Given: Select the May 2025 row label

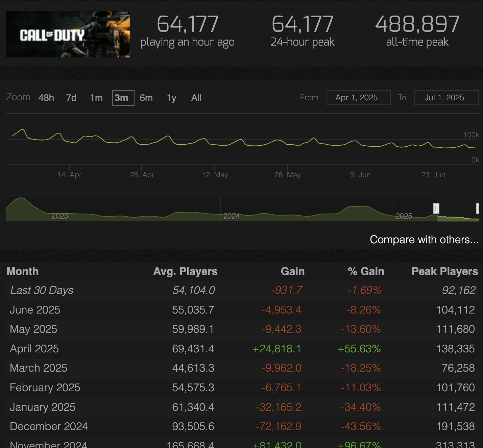Looking at the screenshot, I should (x=33, y=329).
